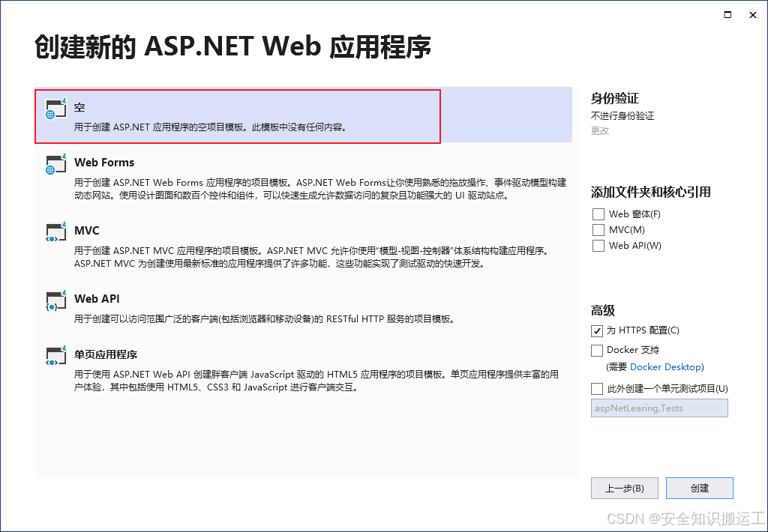This screenshot has width=768, height=532.
Task: Click the MVC template icon
Action: coord(55,232)
